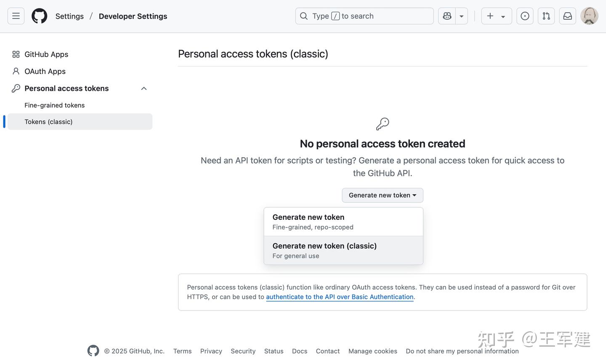Click the GitHub Apps grid icon
Viewport: 606px width, 364px height.
(16, 54)
